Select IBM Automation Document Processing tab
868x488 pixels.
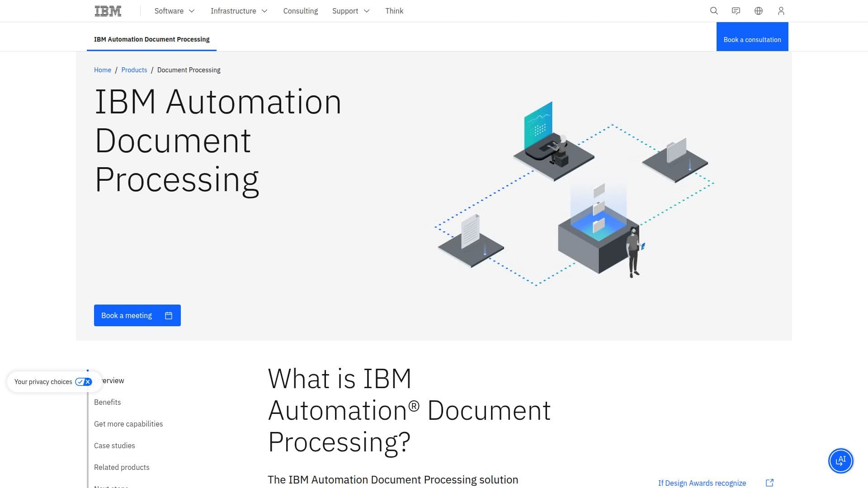(151, 39)
